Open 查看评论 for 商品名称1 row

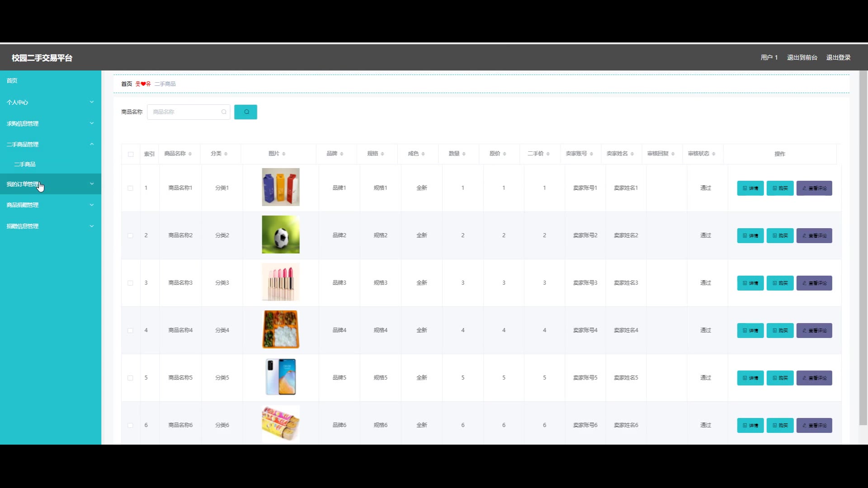point(814,188)
